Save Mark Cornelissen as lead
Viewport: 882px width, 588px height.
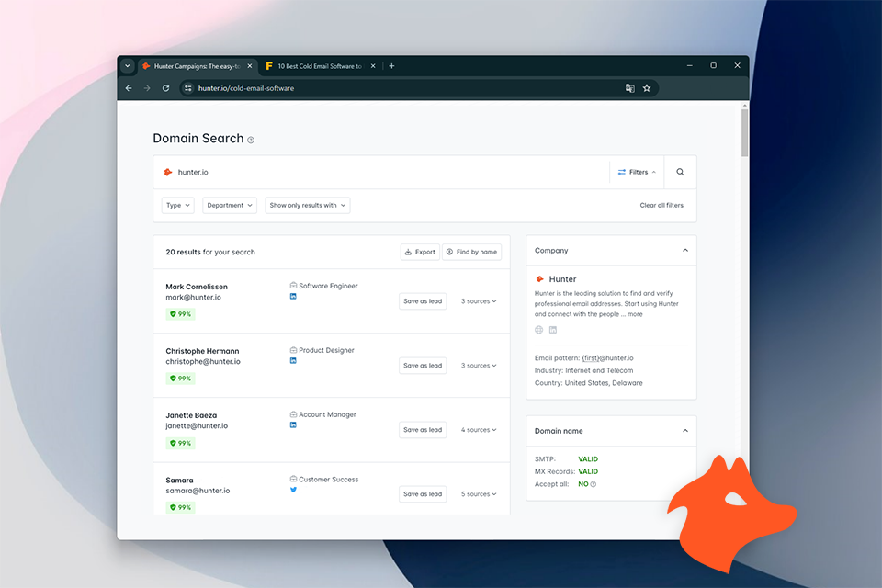tap(423, 301)
